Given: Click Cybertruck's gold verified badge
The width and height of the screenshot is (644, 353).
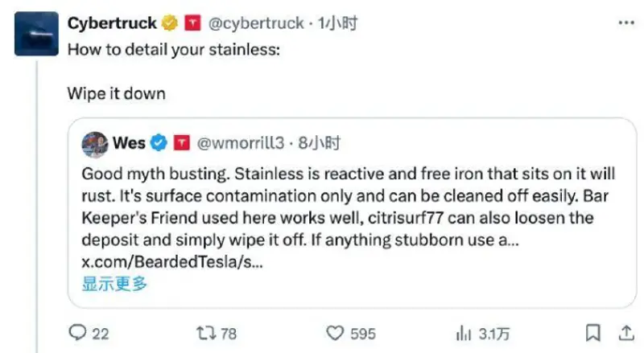Looking at the screenshot, I should (x=171, y=23).
